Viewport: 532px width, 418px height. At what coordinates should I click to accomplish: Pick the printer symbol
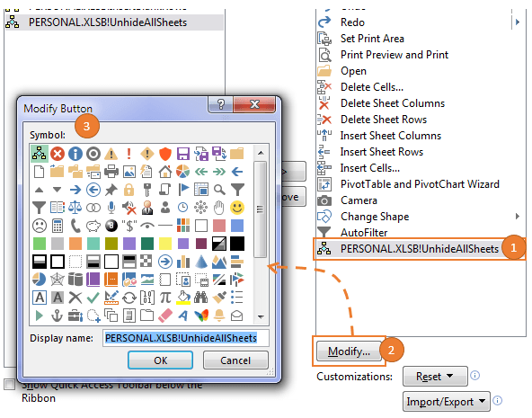coord(111,172)
